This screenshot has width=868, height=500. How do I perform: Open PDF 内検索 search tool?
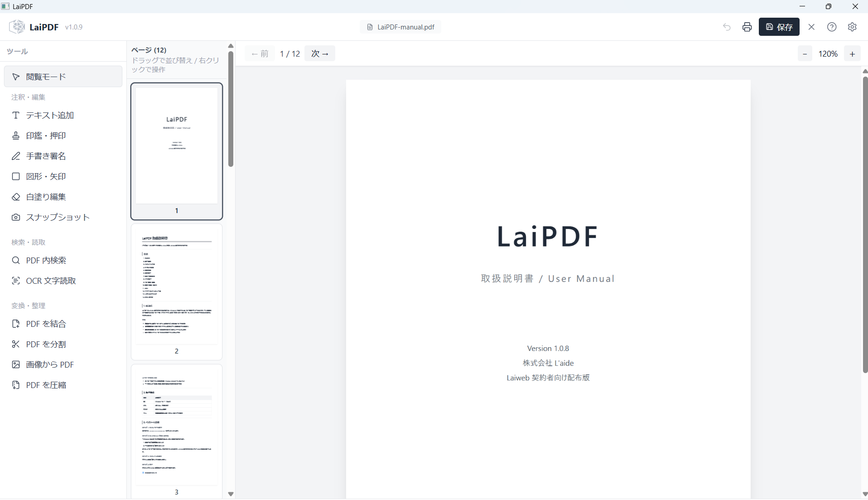[x=63, y=260]
